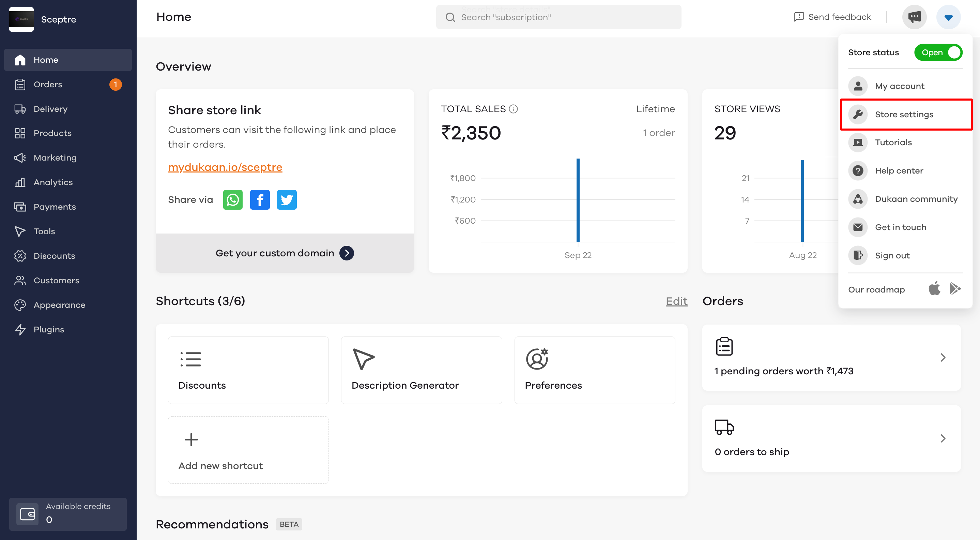
Task: Click the Aug 22 store views bar
Action: pos(802,201)
